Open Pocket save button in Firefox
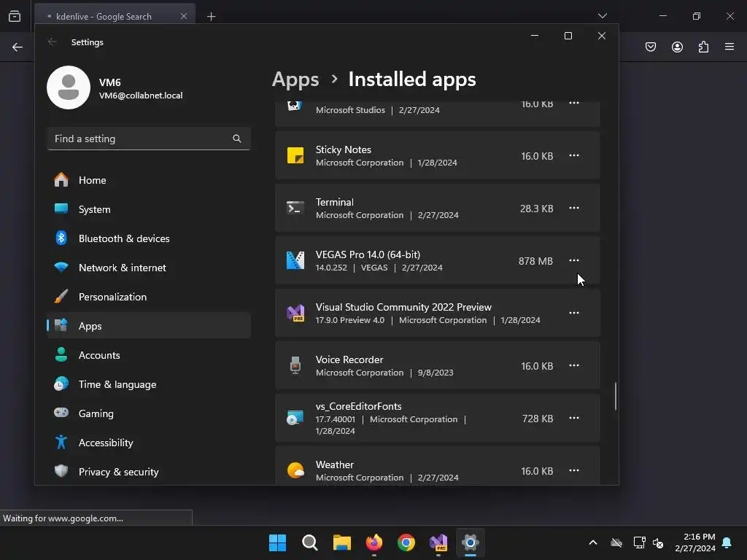The width and height of the screenshot is (747, 560). (x=651, y=47)
